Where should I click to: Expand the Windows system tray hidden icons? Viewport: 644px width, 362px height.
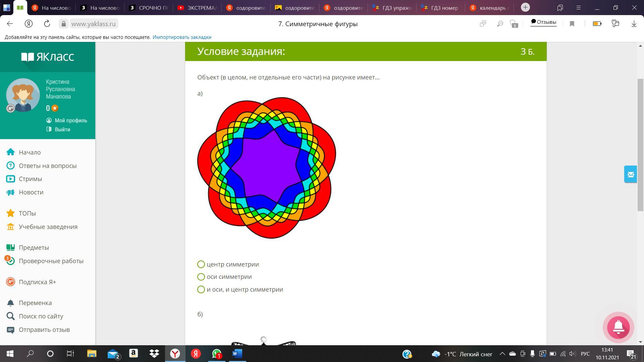pyautogui.click(x=502, y=354)
